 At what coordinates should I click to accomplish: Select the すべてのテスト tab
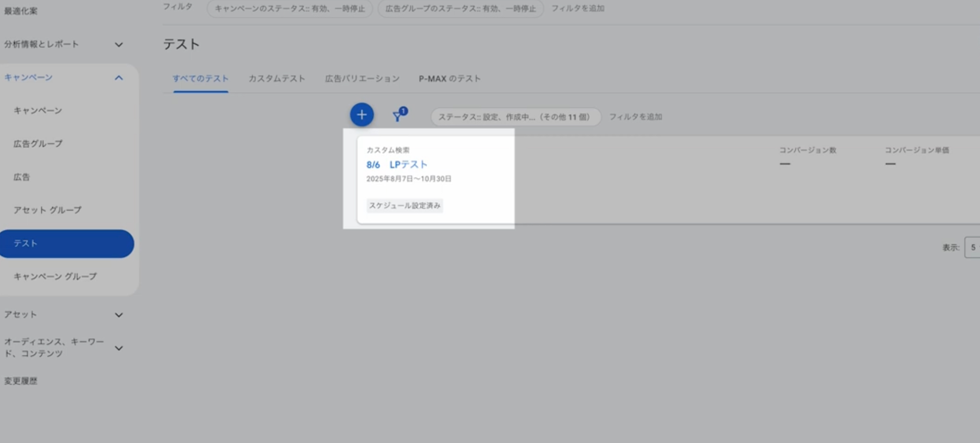(x=200, y=79)
